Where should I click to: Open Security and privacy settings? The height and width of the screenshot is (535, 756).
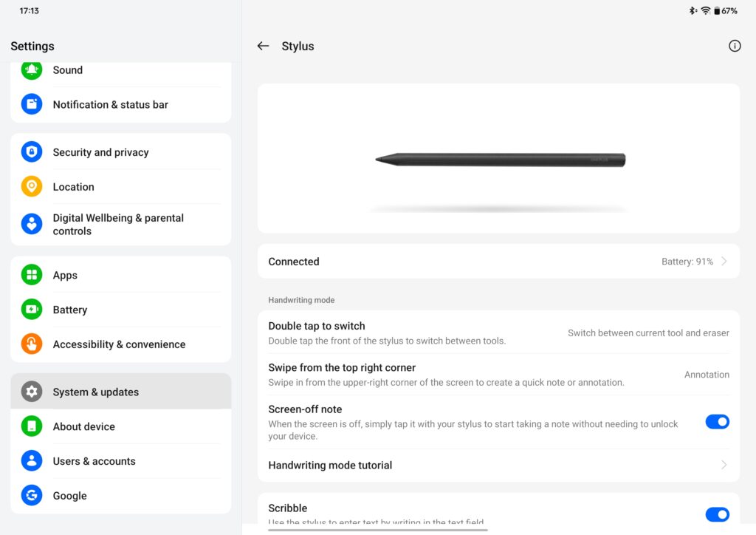pyautogui.click(x=120, y=152)
